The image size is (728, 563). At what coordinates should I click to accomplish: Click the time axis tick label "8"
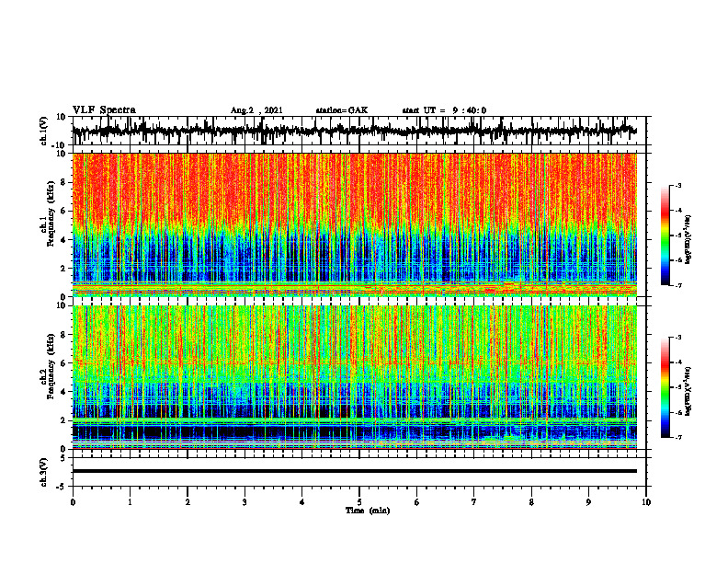(531, 502)
